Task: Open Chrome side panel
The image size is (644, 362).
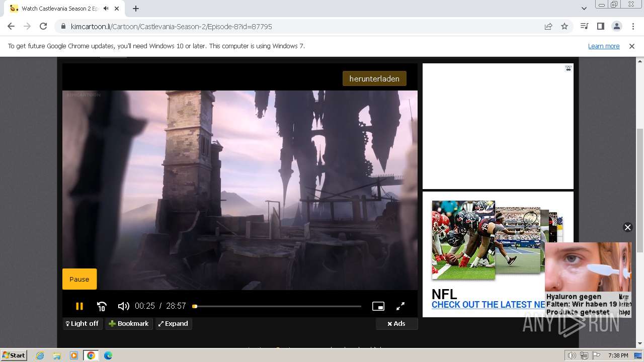Action: (600, 26)
